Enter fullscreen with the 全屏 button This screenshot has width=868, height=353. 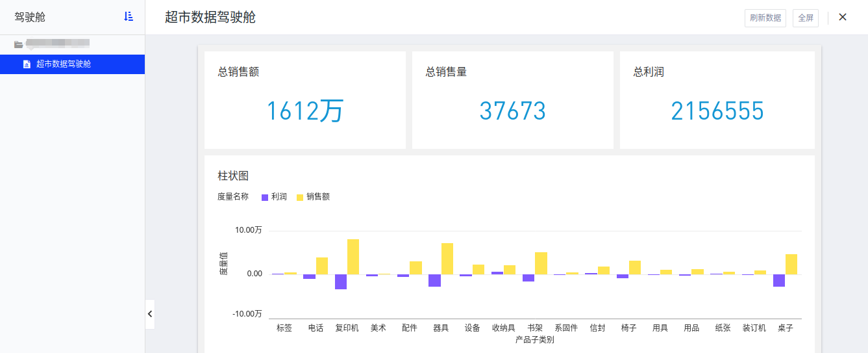[x=805, y=18]
